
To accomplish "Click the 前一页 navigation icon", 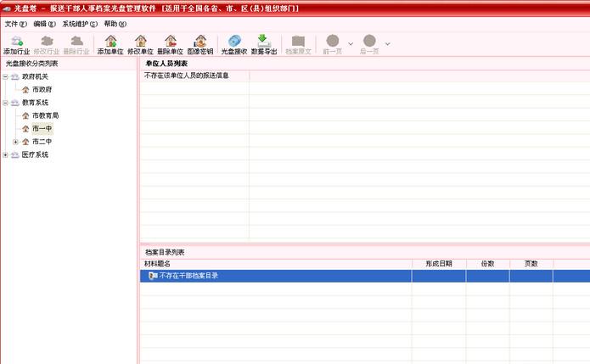I will pos(333,41).
